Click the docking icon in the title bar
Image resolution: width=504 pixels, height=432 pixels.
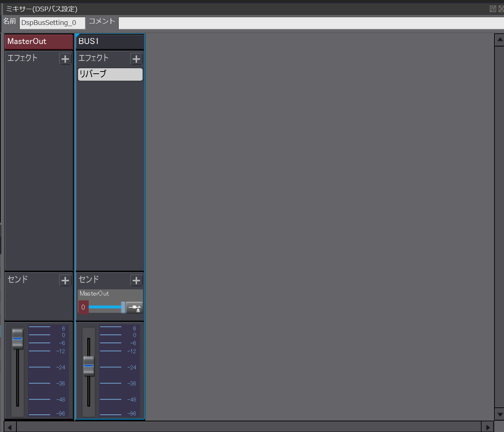493,8
